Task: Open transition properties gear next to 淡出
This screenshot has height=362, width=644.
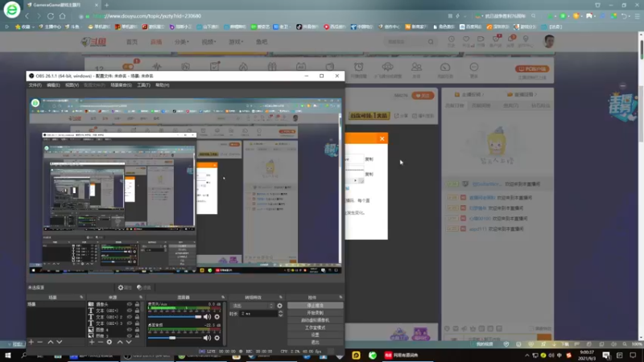Action: point(279,306)
